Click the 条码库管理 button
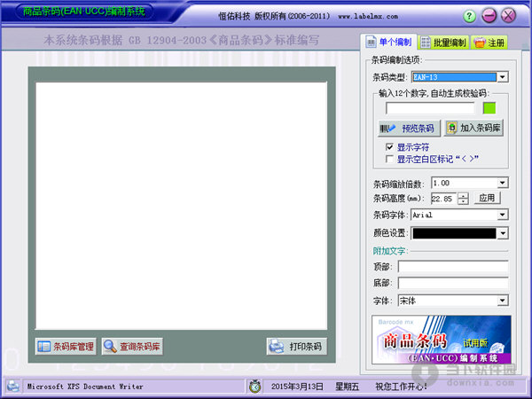The height and width of the screenshot is (399, 532). click(66, 347)
